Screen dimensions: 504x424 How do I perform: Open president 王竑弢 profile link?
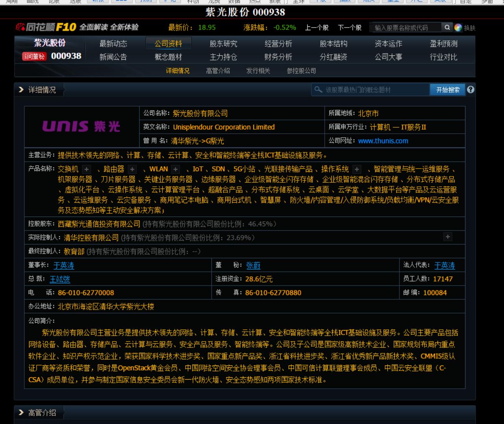[60, 279]
